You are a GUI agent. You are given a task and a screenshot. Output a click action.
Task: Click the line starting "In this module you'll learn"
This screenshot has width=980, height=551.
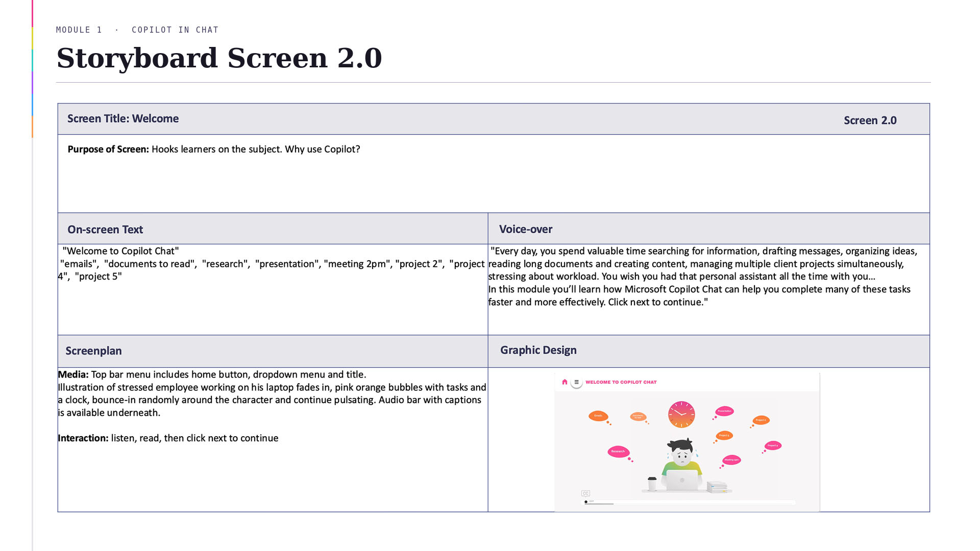coord(699,289)
